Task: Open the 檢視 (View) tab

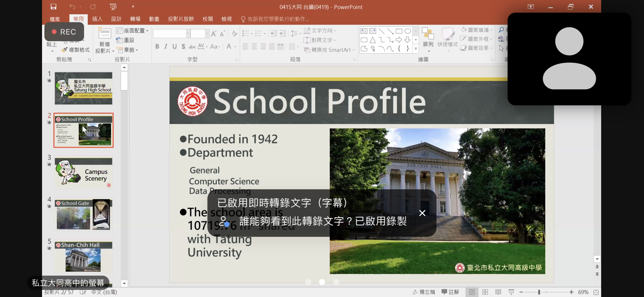Action: tap(227, 19)
